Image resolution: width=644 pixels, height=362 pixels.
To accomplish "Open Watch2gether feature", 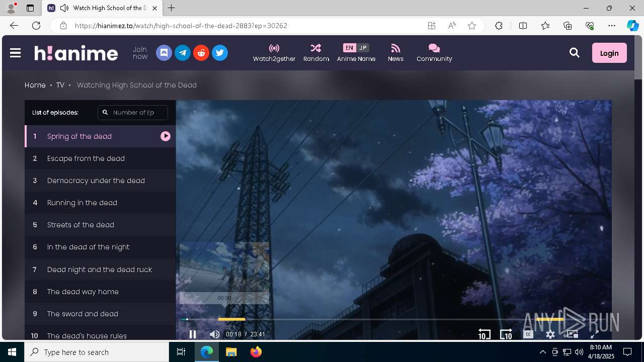I will pyautogui.click(x=274, y=53).
